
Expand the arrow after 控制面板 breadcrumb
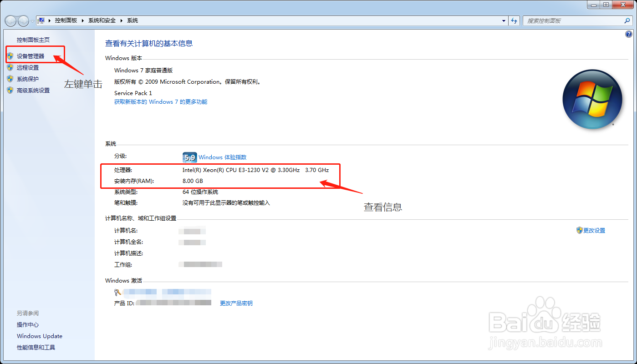(x=82, y=20)
